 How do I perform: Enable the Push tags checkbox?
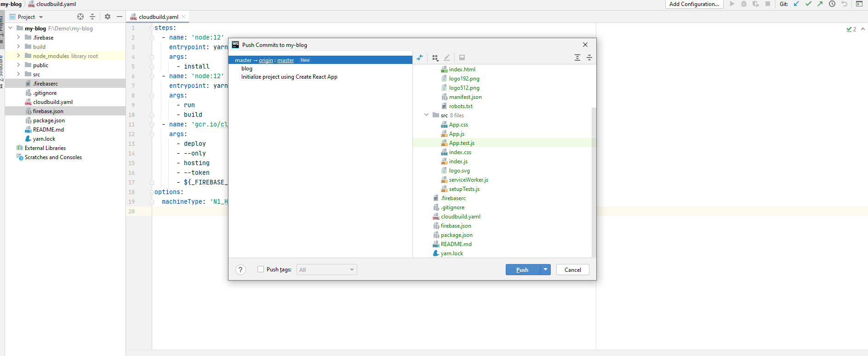tap(261, 270)
